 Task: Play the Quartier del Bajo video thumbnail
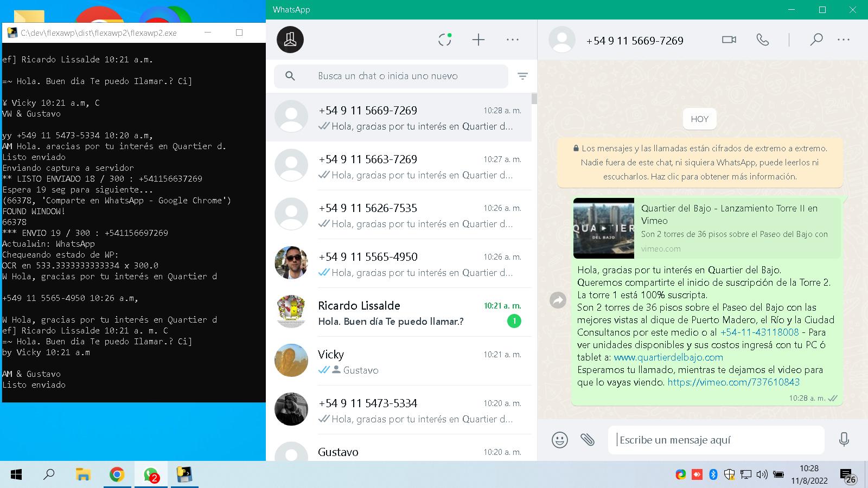click(604, 228)
